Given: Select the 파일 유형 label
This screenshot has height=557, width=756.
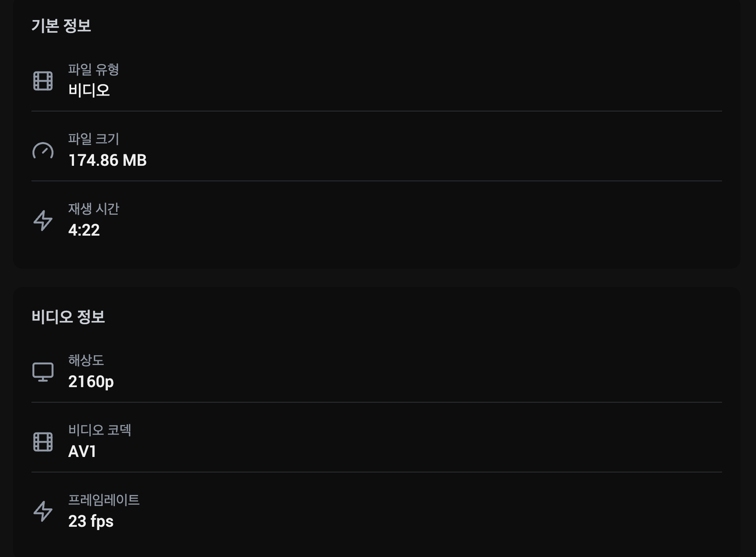Looking at the screenshot, I should (94, 69).
